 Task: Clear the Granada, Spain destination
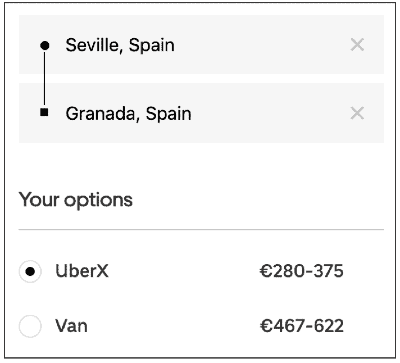pyautogui.click(x=357, y=113)
